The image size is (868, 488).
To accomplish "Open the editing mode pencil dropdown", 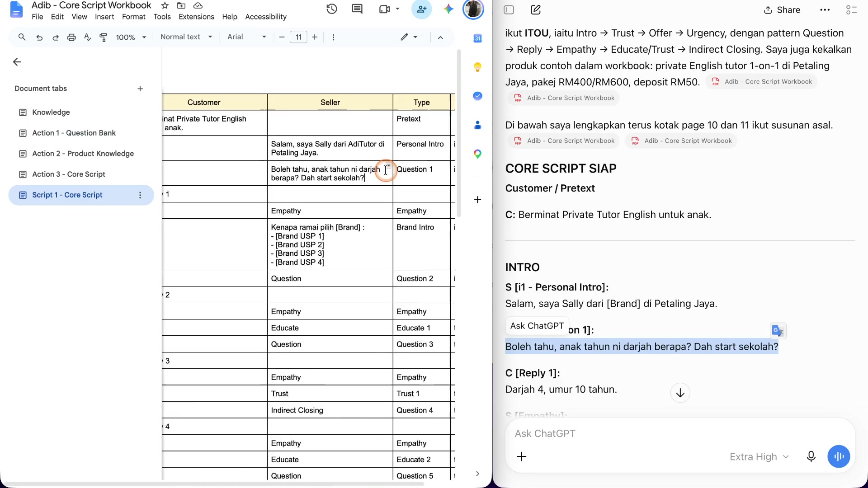I will click(x=409, y=37).
